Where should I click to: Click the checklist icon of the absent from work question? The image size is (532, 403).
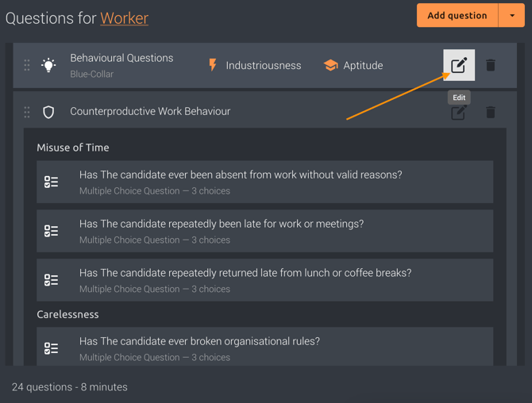52,182
